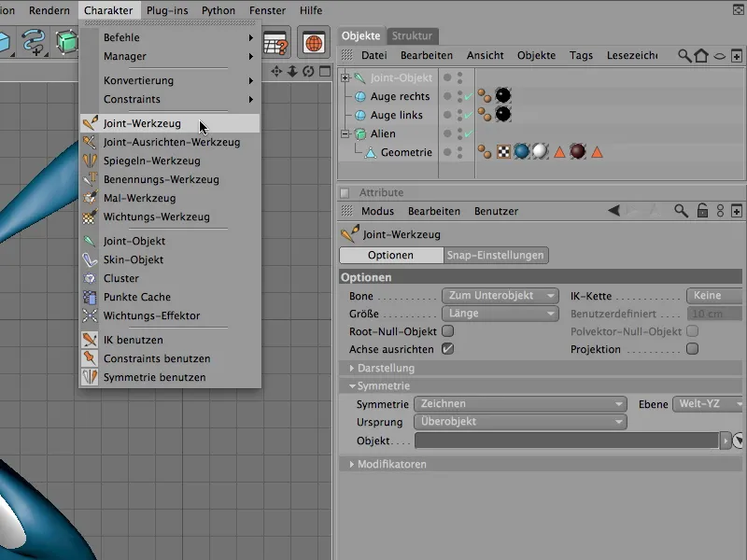
Task: Click render settings help icon in toolbar
Action: pyautogui.click(x=275, y=43)
